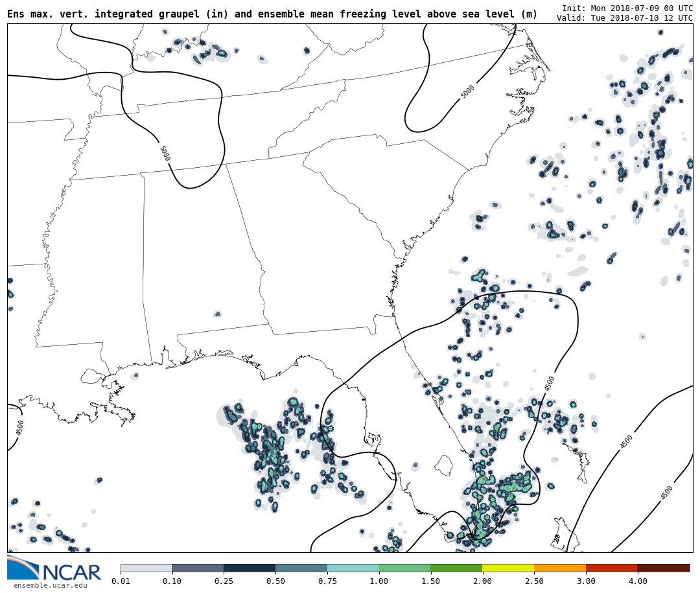Click the 'Init: Mon 2018-07-09 00 UTC' text

tap(627, 8)
